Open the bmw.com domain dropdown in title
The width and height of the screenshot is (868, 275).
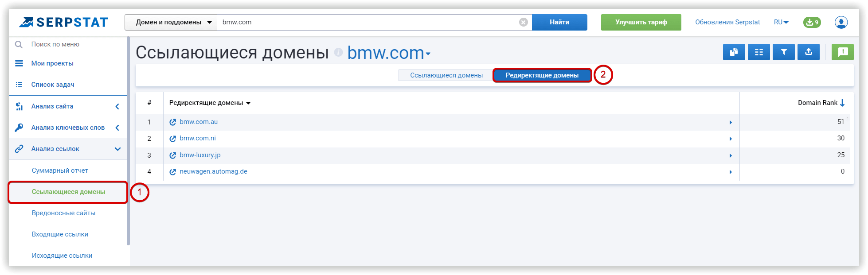389,53
